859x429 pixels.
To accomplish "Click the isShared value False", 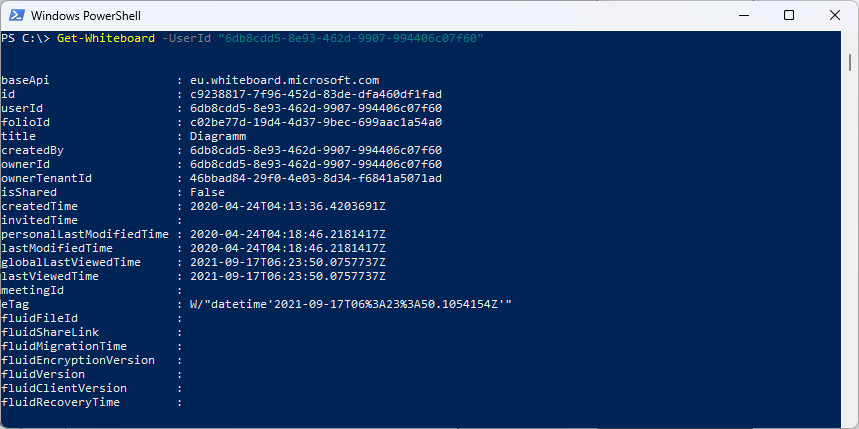I will click(x=207, y=192).
